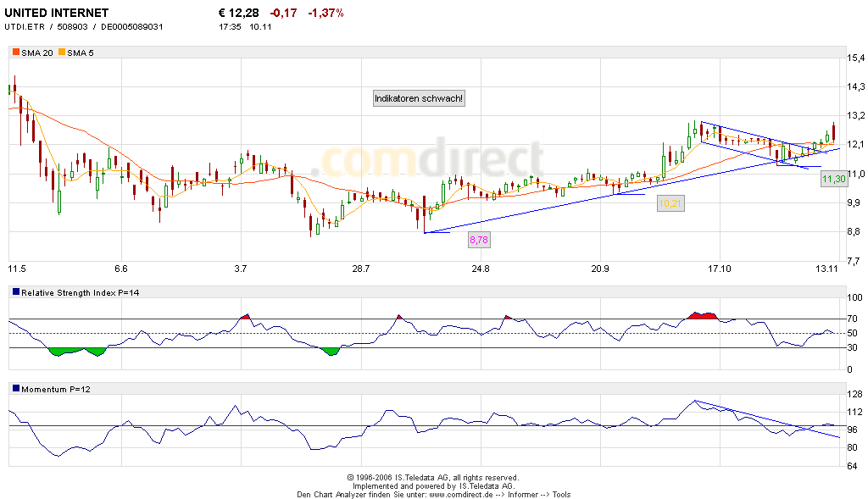868x499 pixels.
Task: Click the 'Momentum P=12' label
Action: click(x=56, y=390)
